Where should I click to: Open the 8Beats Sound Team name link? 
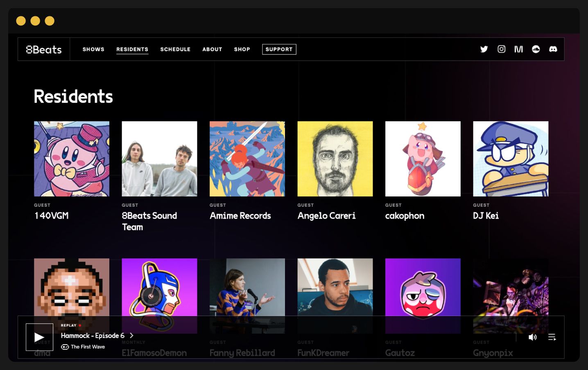point(149,221)
